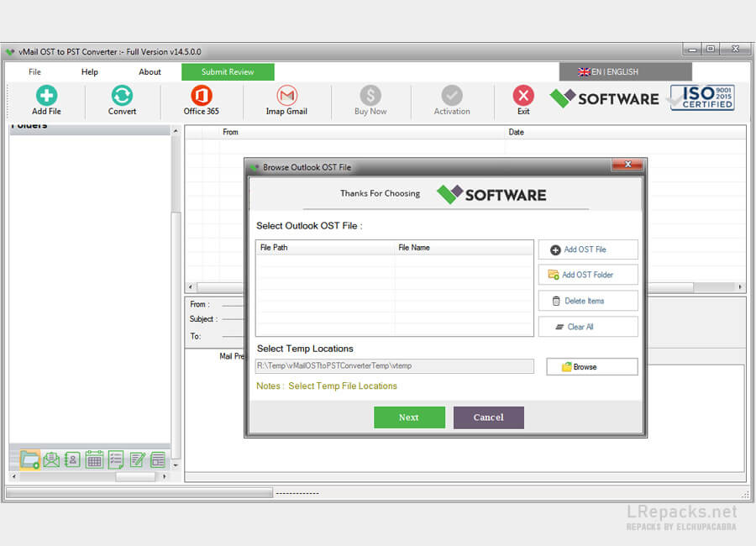Screen dimensions: 756x546
Task: Click the Delete Items button
Action: tap(588, 301)
